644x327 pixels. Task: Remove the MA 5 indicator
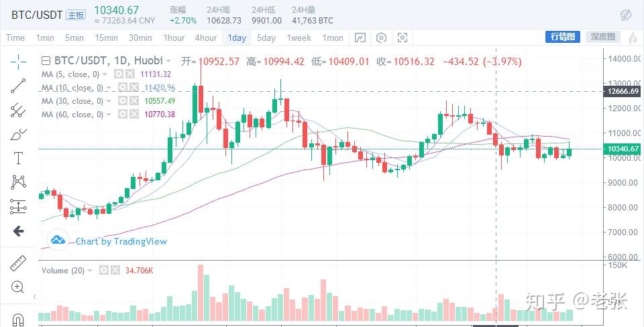coord(129,74)
